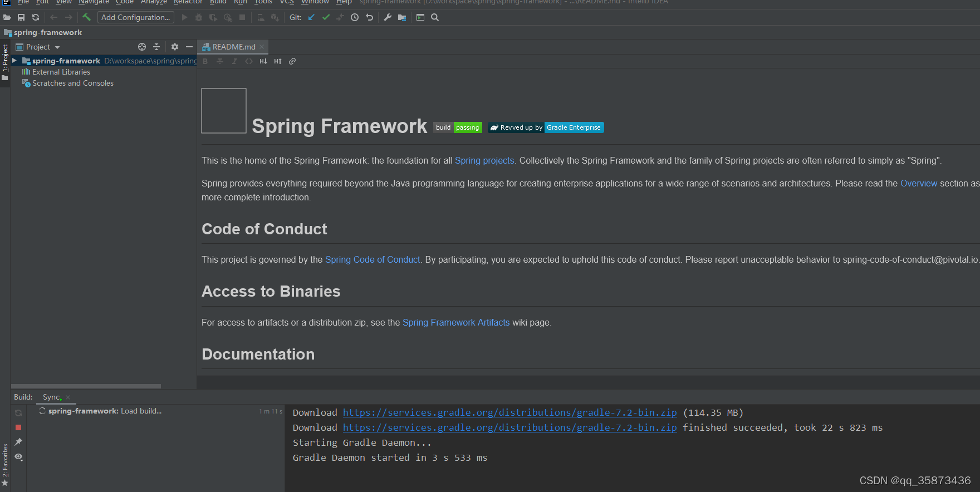This screenshot has width=980, height=492.
Task: Click the Run Anything window icon
Action: pyautogui.click(x=420, y=17)
